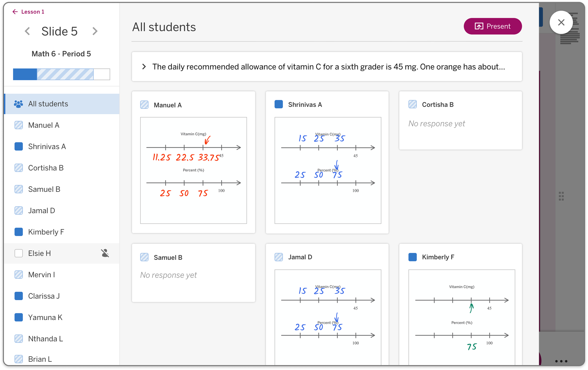The width and height of the screenshot is (588, 370).
Task: Select Mervin I in the student list
Action: coord(62,275)
